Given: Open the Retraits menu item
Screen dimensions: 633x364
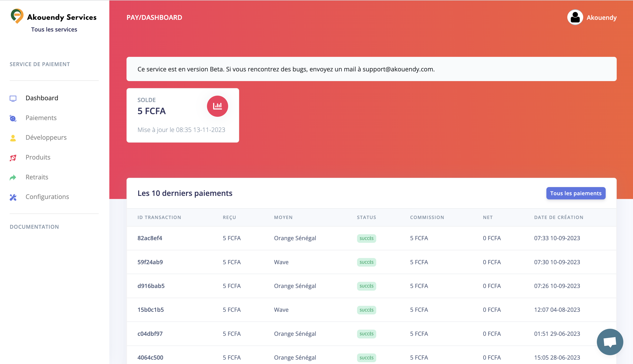Looking at the screenshot, I should [x=37, y=177].
